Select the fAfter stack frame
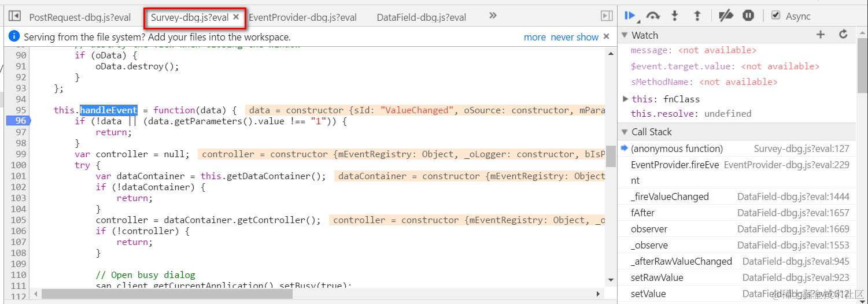The height and width of the screenshot is (304, 868). (x=736, y=213)
